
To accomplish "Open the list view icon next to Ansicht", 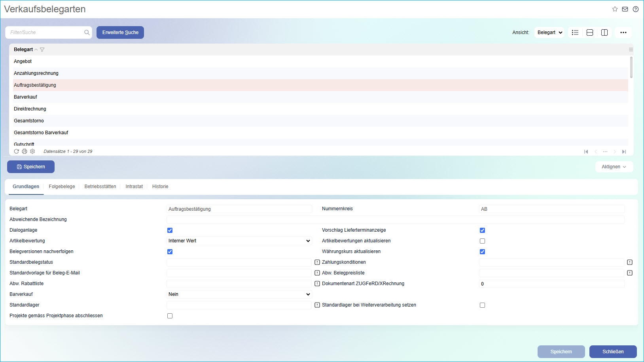I will [x=575, y=32].
